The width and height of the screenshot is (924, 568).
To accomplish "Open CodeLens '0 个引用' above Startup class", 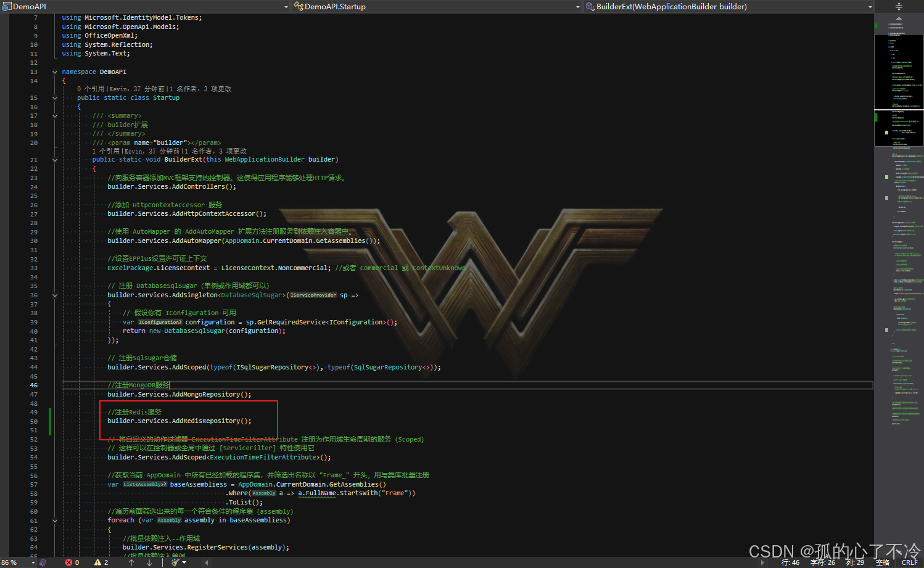I will click(x=91, y=89).
